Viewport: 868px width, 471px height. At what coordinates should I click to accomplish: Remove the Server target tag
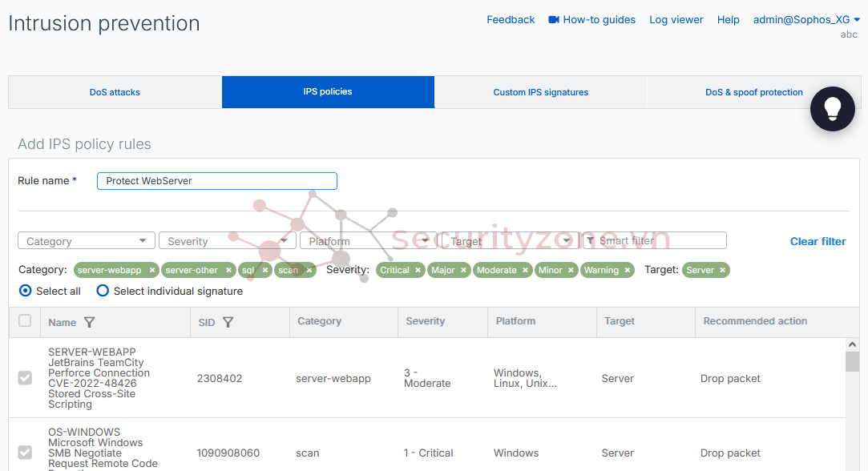[x=722, y=271]
